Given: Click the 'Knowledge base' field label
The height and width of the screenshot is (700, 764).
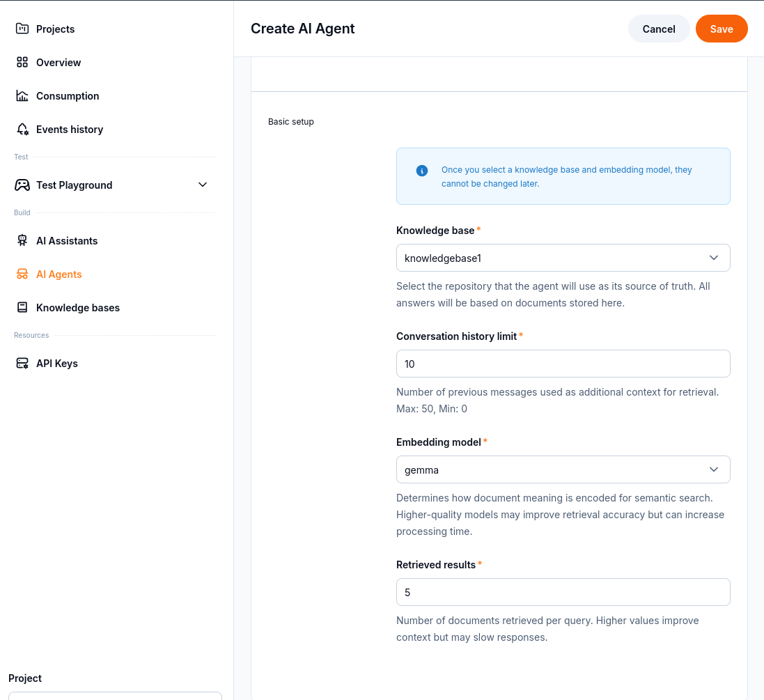Looking at the screenshot, I should tap(435, 231).
